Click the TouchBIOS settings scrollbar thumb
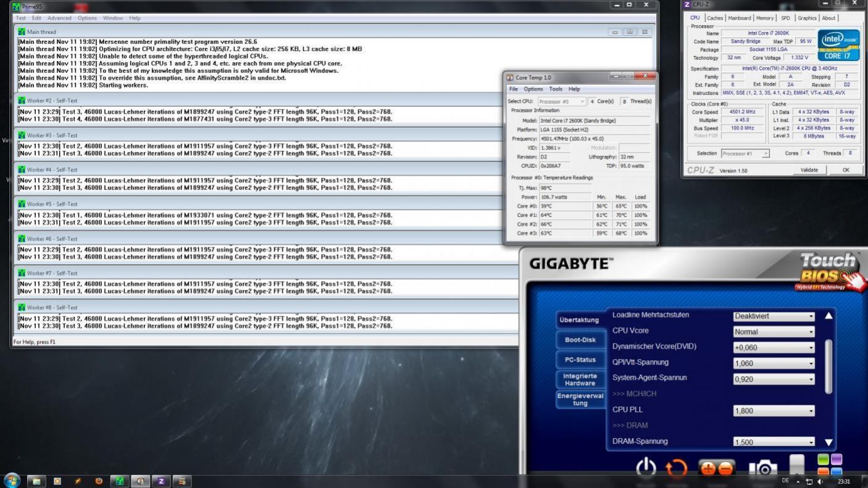Image resolution: width=868 pixels, height=488 pixels. (828, 366)
